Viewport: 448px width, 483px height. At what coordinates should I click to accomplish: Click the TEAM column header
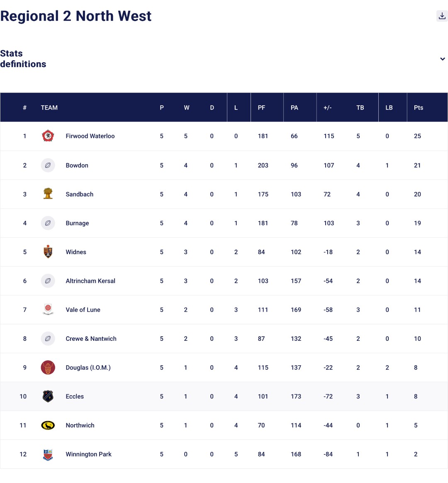49,108
